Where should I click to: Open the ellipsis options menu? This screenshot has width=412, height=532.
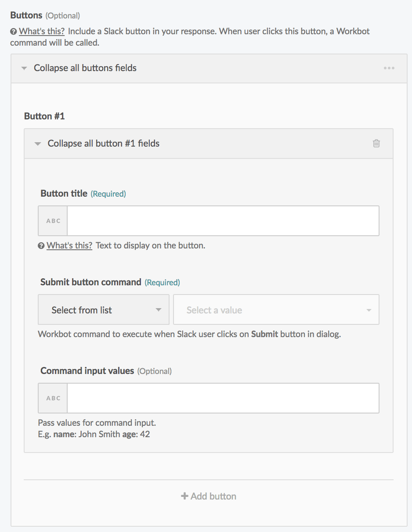(389, 68)
